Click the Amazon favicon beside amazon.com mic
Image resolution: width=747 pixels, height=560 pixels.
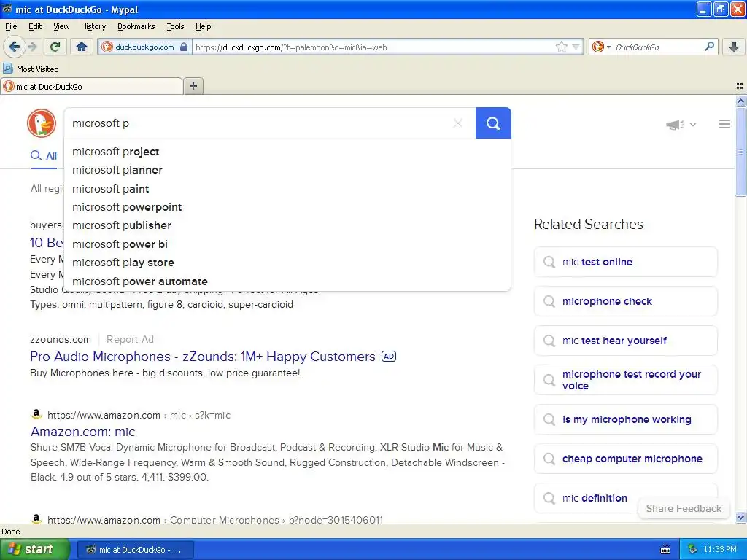[x=36, y=414]
